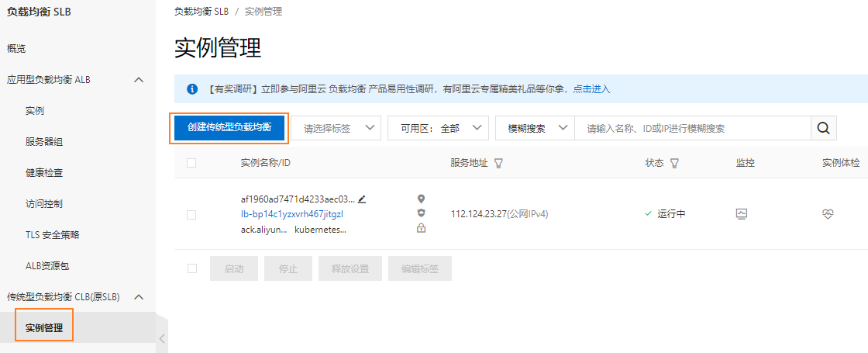868x353 pixels.
Task: Click the filter icon beside 状态 header
Action: (674, 164)
